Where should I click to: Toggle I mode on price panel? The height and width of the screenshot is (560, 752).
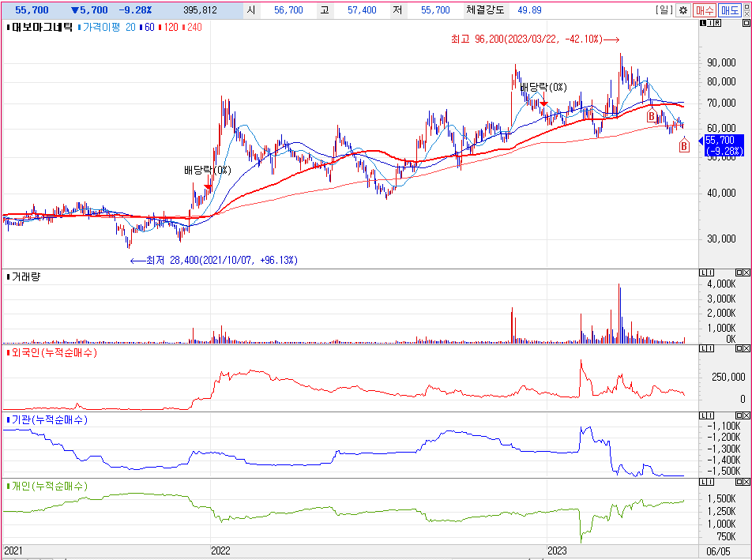(x=710, y=23)
